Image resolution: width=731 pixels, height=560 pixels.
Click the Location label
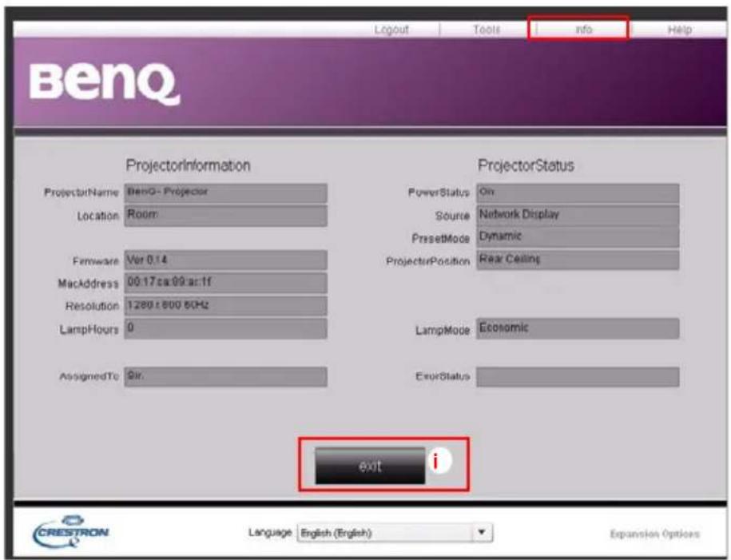click(98, 216)
